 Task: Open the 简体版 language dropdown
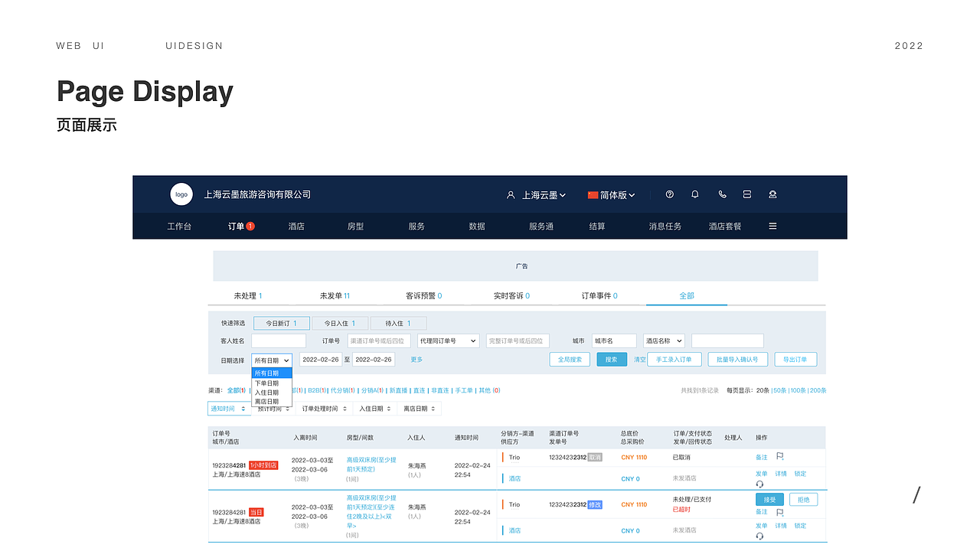tap(611, 195)
